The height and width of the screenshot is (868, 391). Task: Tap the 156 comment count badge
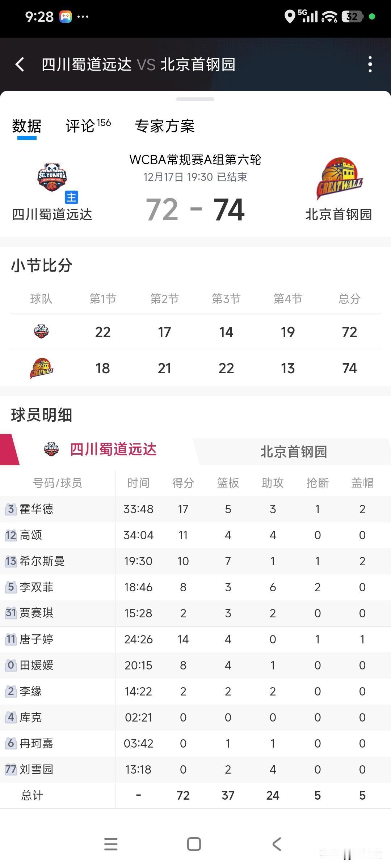tap(105, 122)
